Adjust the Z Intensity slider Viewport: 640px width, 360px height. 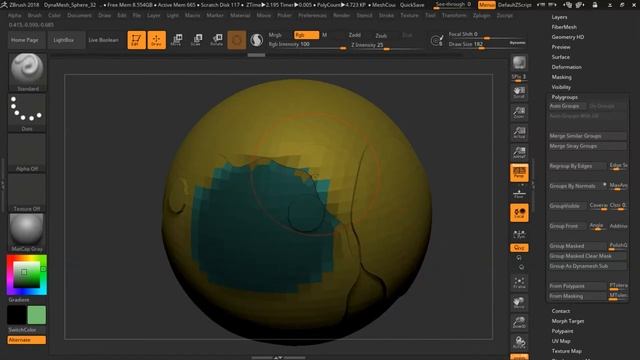coord(386,45)
